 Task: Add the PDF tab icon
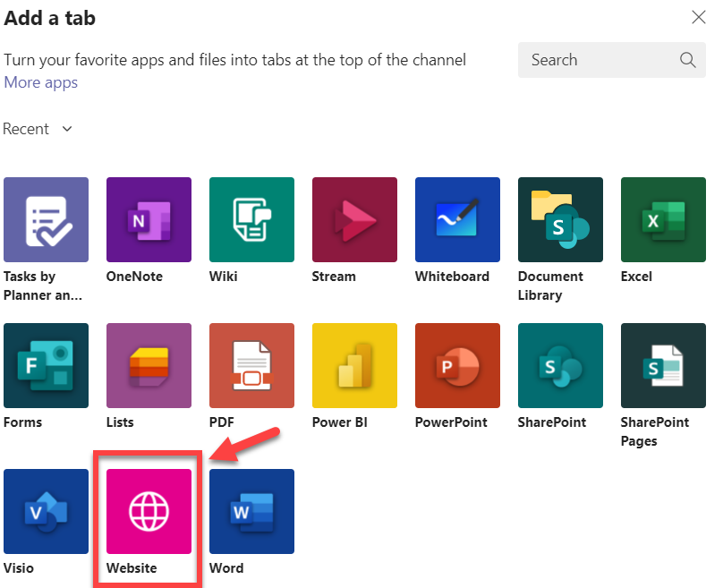(x=251, y=366)
